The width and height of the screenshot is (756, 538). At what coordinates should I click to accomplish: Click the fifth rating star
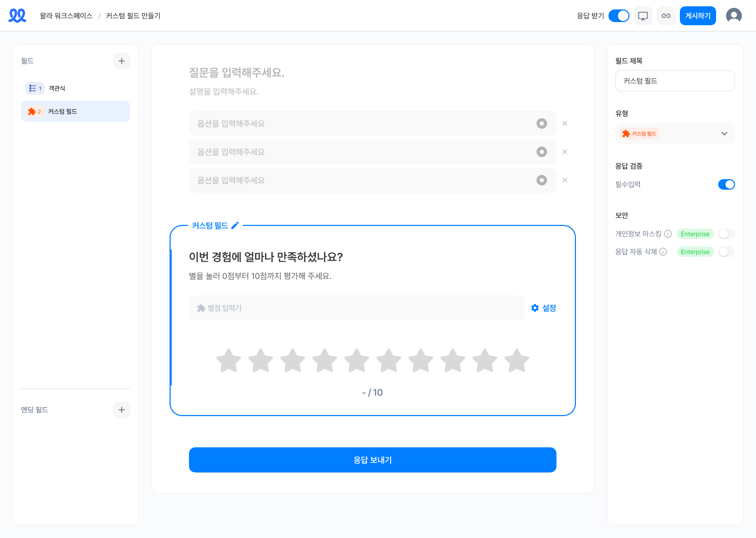pyautogui.click(x=357, y=360)
